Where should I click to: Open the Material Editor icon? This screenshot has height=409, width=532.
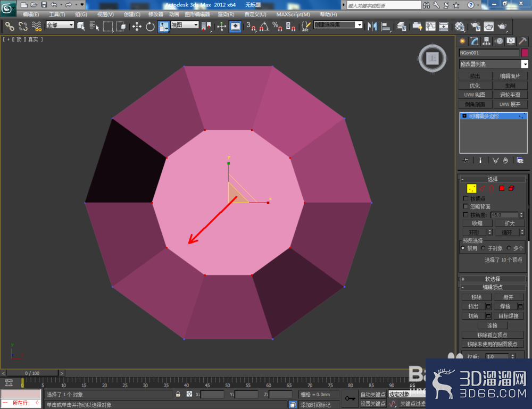[x=460, y=26]
